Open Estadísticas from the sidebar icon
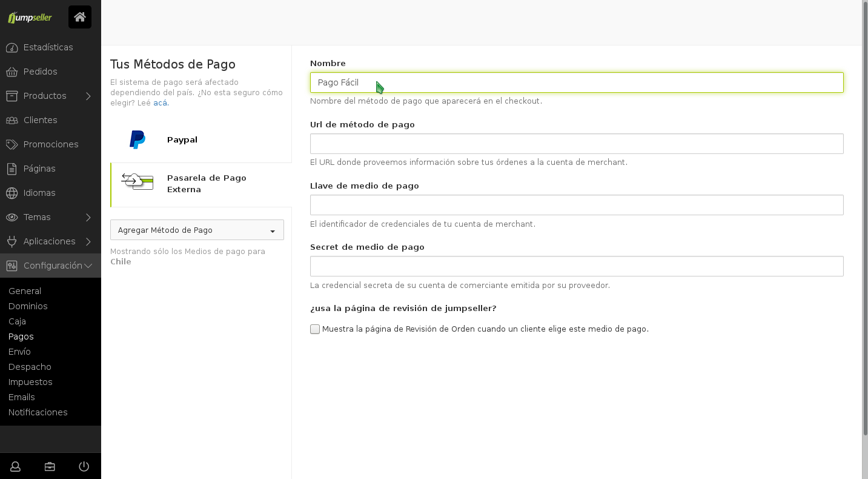 click(x=12, y=47)
